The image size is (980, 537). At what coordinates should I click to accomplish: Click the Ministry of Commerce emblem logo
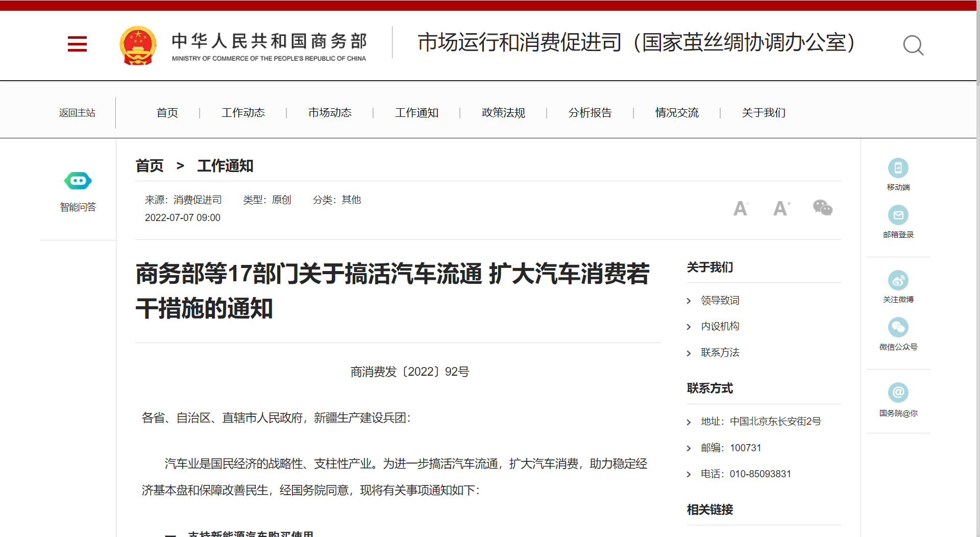[138, 45]
